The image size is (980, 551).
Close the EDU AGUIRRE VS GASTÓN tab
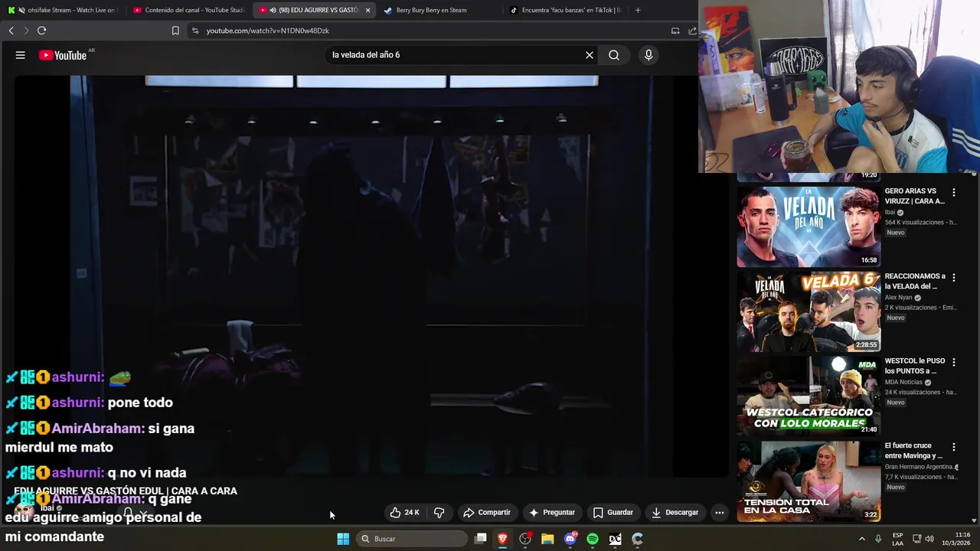point(367,10)
